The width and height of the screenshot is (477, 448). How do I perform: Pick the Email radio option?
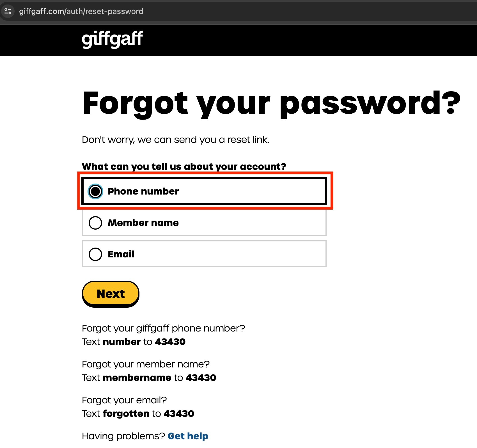tap(95, 254)
